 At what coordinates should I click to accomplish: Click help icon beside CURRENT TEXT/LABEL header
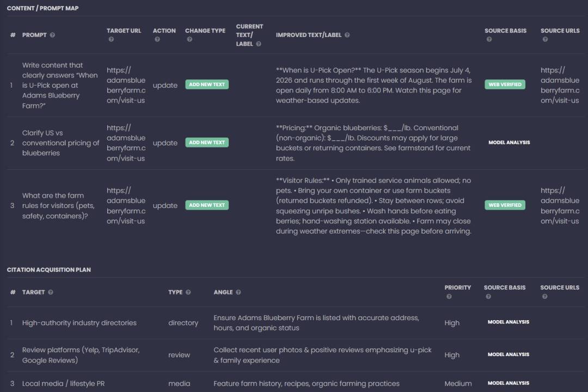pyautogui.click(x=259, y=44)
